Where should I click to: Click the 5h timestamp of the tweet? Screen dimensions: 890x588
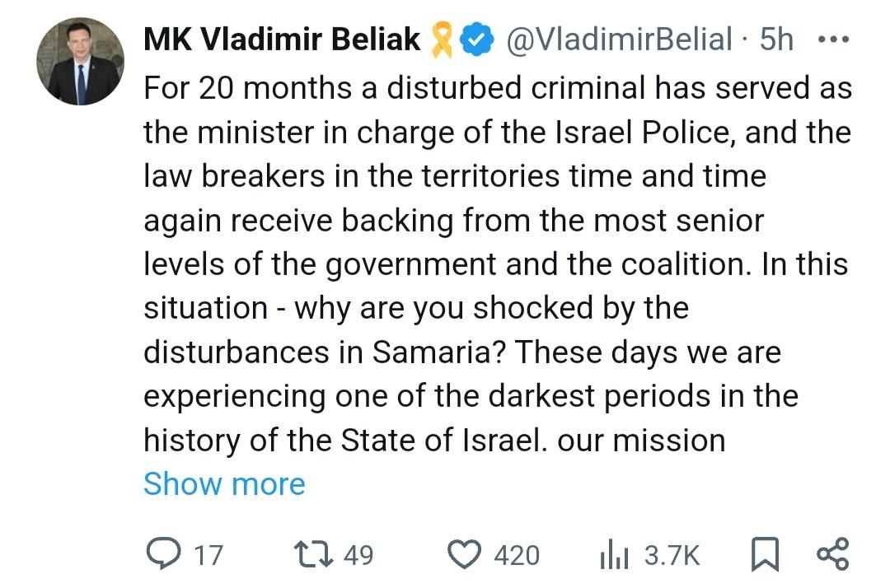[x=776, y=38]
